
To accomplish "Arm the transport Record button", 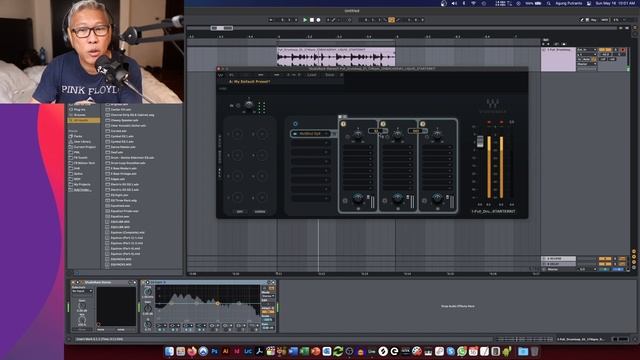I will coord(318,20).
